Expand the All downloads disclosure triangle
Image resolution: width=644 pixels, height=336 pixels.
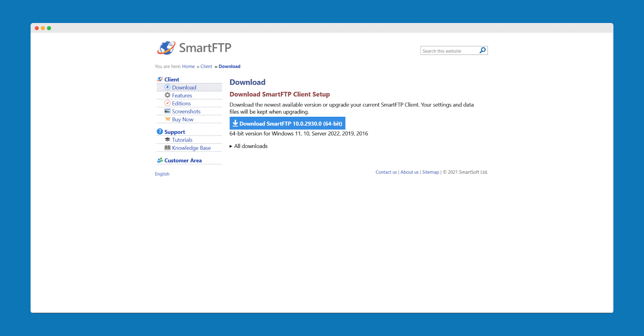pos(231,146)
